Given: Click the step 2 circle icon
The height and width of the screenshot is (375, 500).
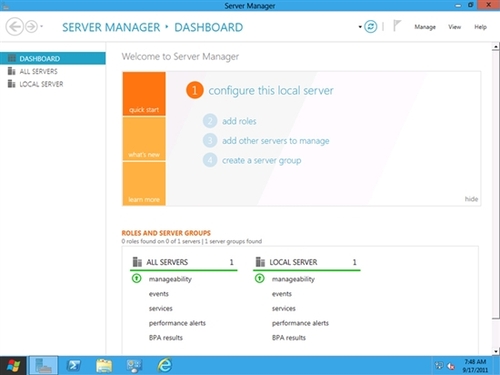Looking at the screenshot, I should (x=210, y=121).
